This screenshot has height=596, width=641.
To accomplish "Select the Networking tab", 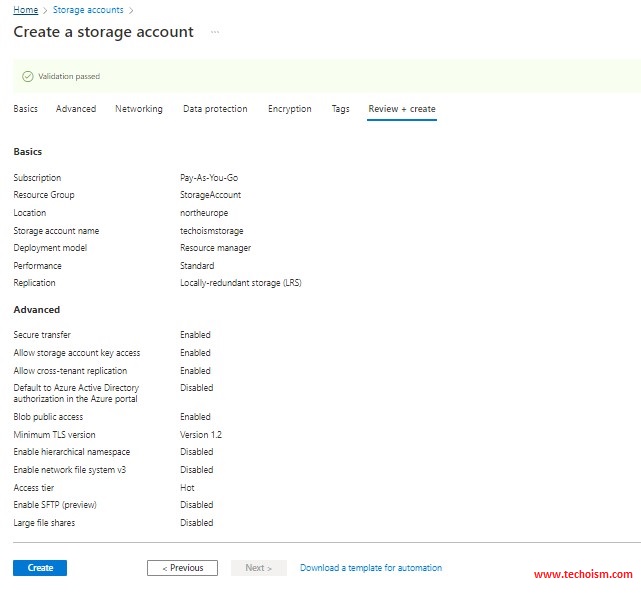I will [139, 109].
